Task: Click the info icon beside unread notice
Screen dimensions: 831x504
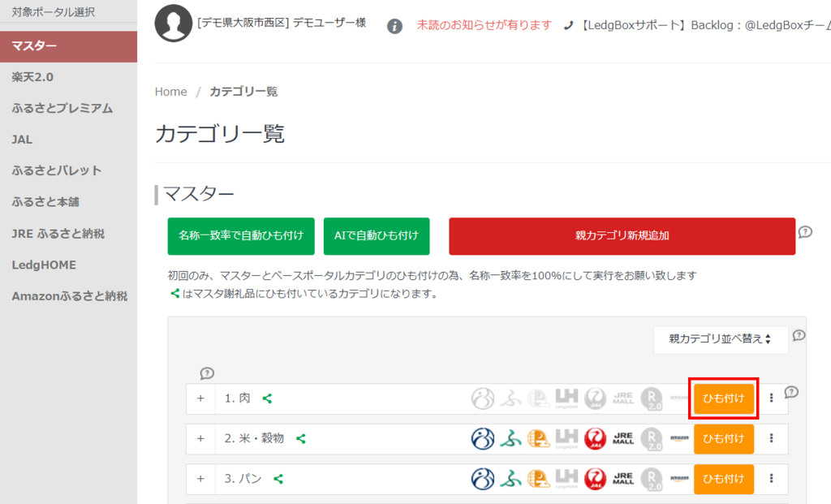Action: (394, 26)
